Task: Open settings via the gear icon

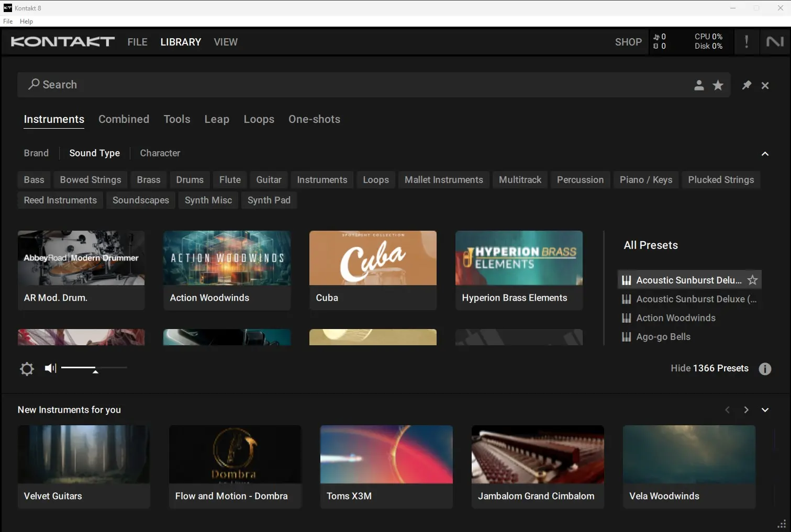Action: tap(27, 369)
